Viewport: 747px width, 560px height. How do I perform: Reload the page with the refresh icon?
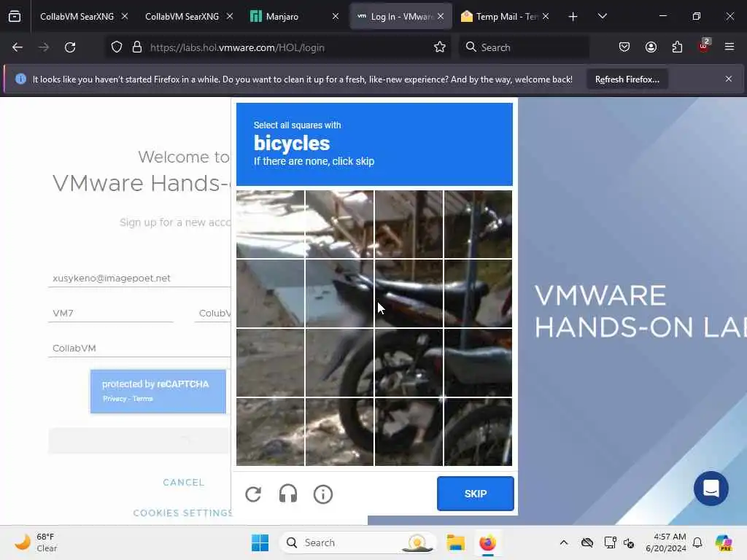point(70,47)
